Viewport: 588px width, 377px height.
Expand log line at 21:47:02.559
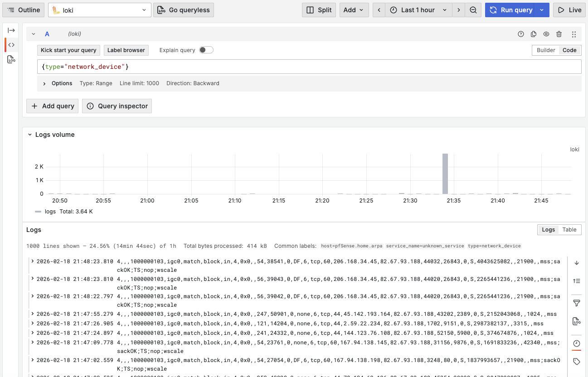pyautogui.click(x=33, y=360)
